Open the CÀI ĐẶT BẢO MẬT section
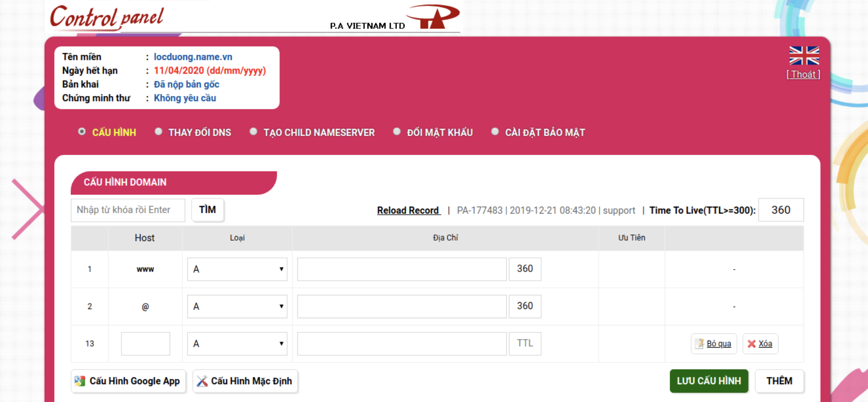The width and height of the screenshot is (868, 402). 545,132
